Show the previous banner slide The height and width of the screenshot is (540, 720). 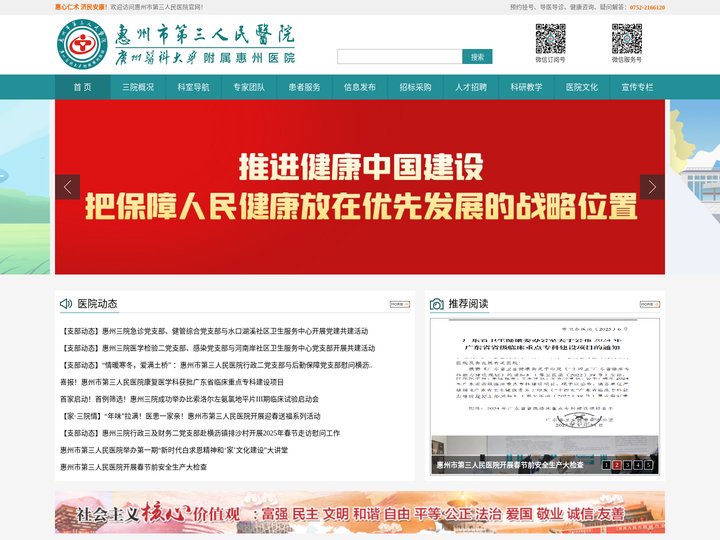pyautogui.click(x=68, y=187)
